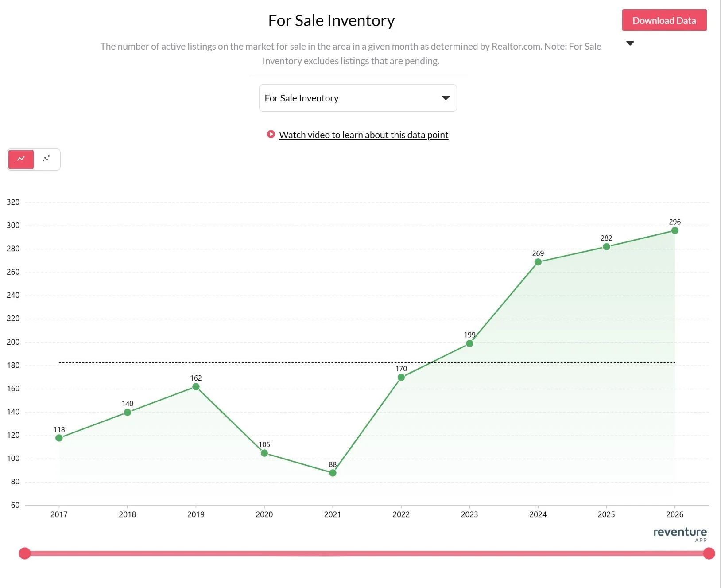
Task: Click the 2021 x-axis label
Action: coord(333,514)
